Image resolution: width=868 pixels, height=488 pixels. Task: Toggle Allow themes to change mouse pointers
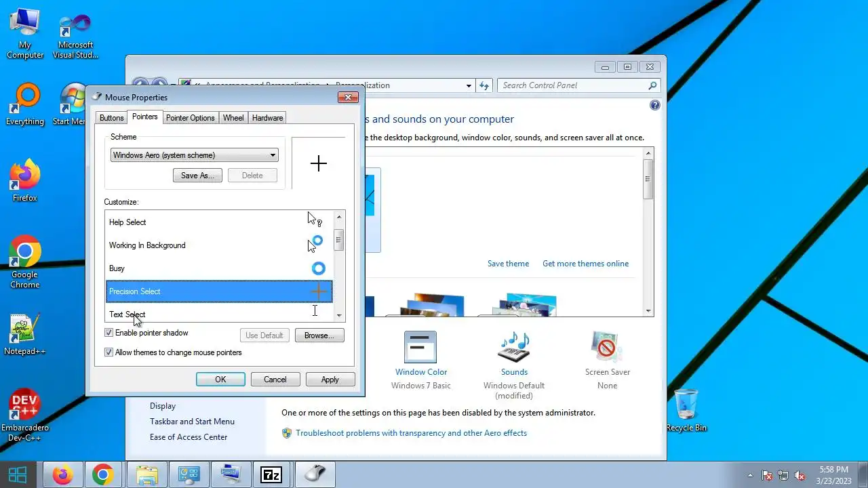click(108, 352)
